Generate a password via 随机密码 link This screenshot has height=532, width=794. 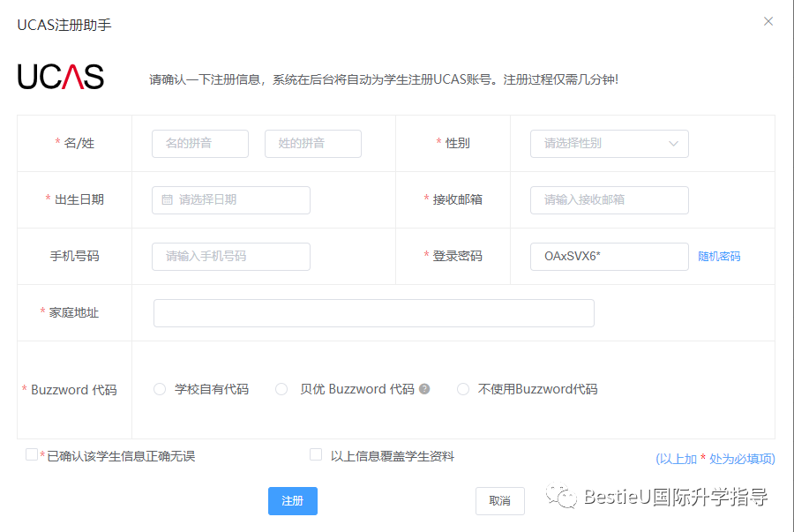coord(719,257)
